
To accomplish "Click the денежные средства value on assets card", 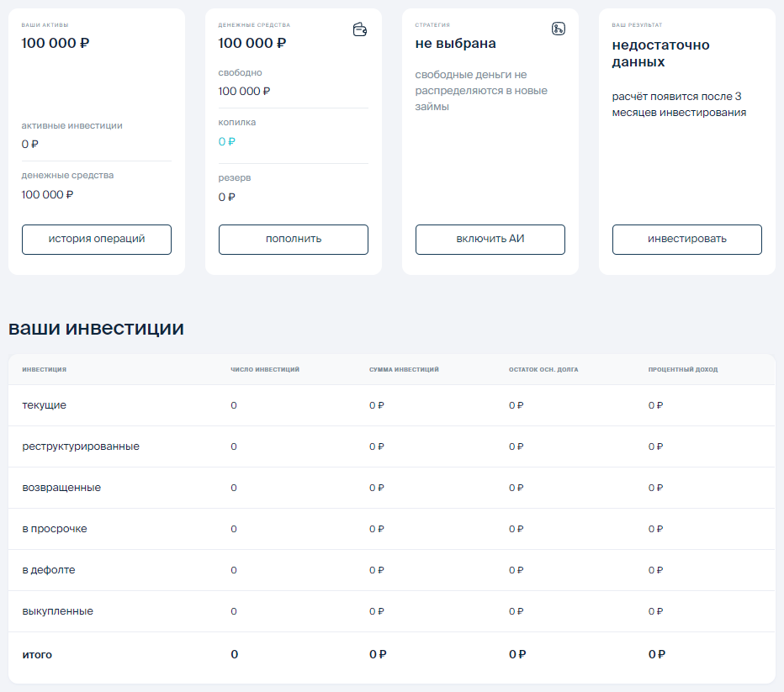I will tap(47, 193).
